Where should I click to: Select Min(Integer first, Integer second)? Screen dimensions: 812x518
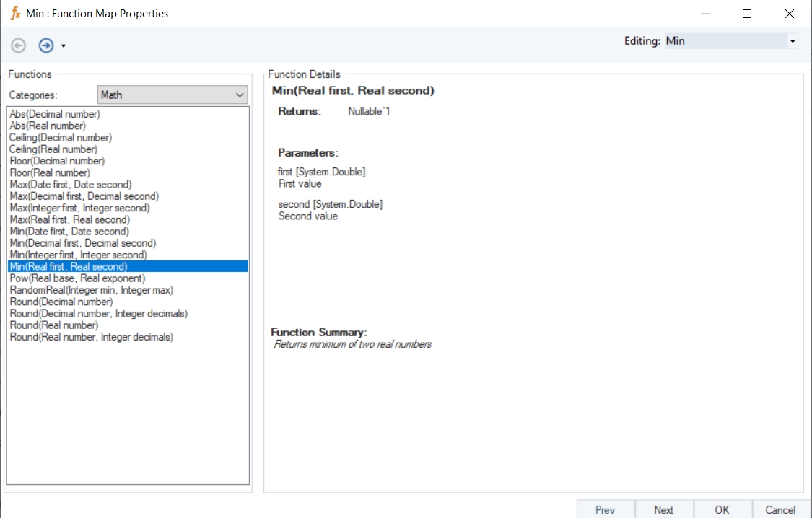[78, 255]
